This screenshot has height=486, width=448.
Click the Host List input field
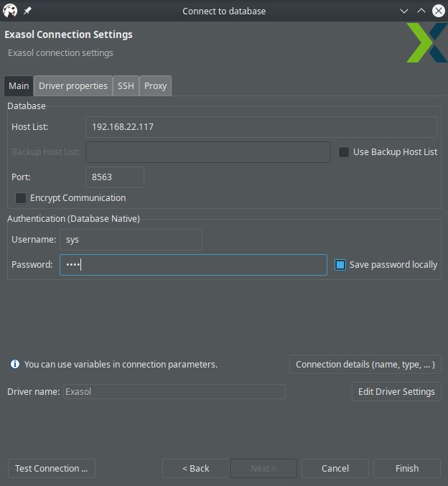tap(261, 127)
